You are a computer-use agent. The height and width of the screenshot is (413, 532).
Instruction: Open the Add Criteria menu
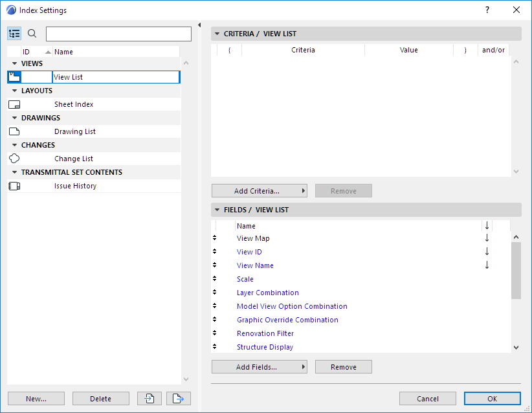coord(259,190)
